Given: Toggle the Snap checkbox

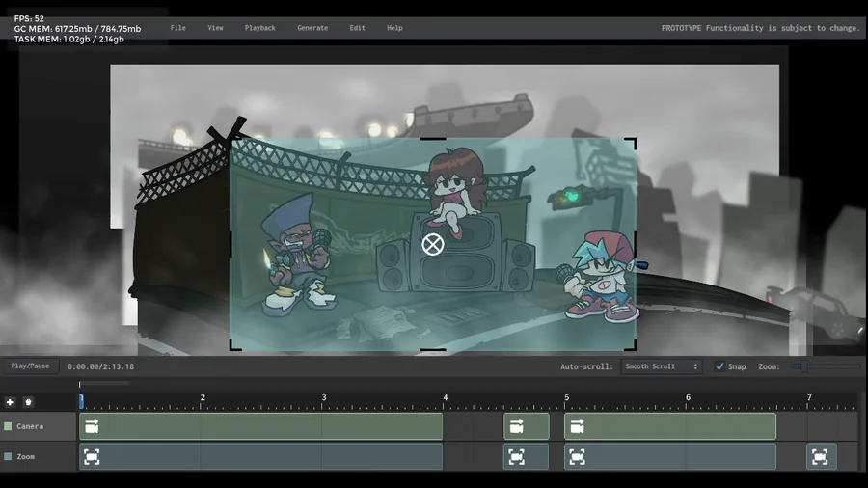Looking at the screenshot, I should click(x=719, y=366).
